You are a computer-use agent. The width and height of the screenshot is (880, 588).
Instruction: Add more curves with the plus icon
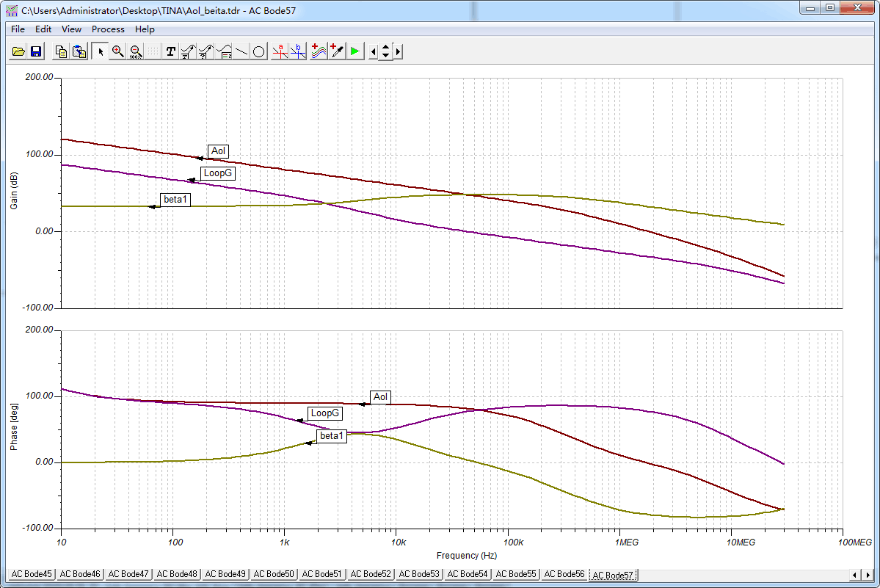[319, 51]
